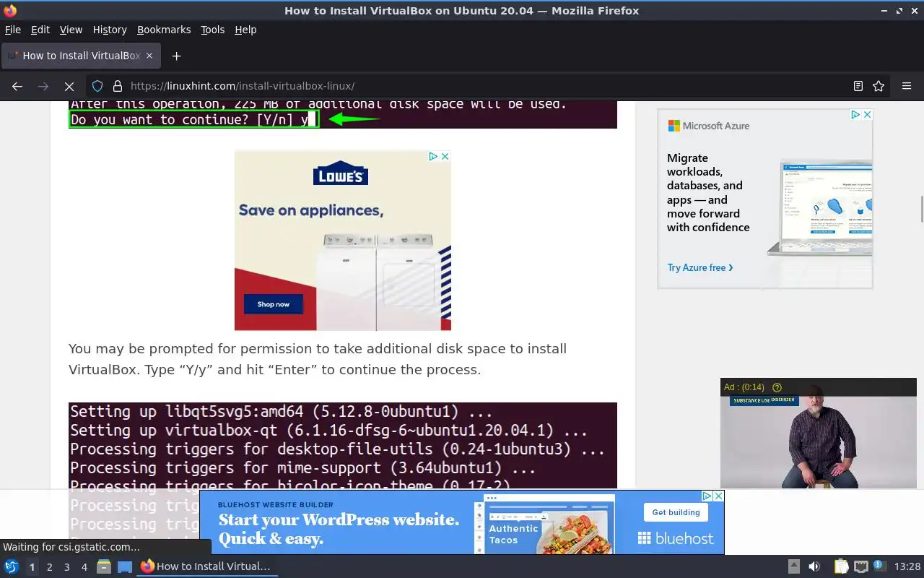This screenshot has width=924, height=578.
Task: Close the Bluehost banner ad
Action: pyautogui.click(x=718, y=496)
